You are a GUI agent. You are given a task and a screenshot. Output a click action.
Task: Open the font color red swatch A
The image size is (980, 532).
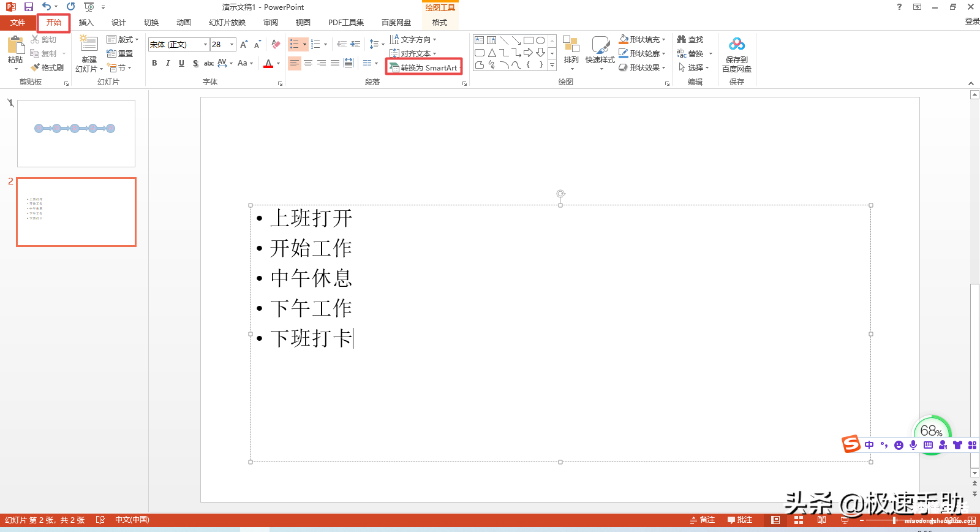268,63
